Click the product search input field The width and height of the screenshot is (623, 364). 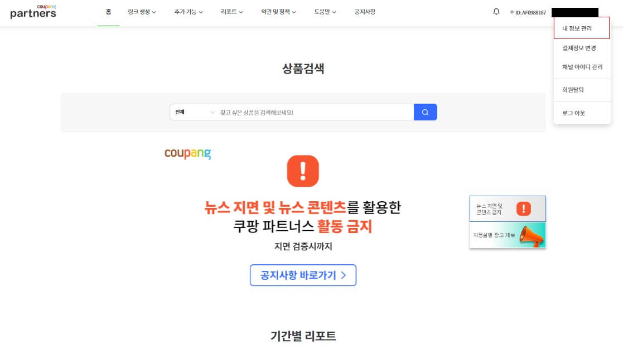[316, 113]
